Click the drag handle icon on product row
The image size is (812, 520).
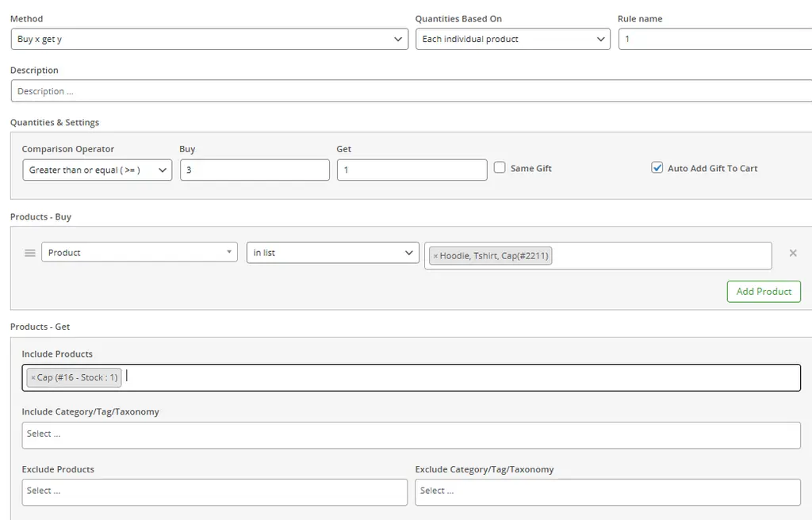tap(30, 253)
